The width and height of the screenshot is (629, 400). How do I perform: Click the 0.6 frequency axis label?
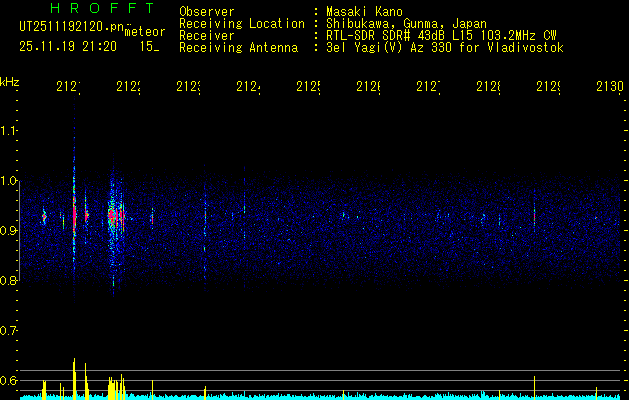8,380
